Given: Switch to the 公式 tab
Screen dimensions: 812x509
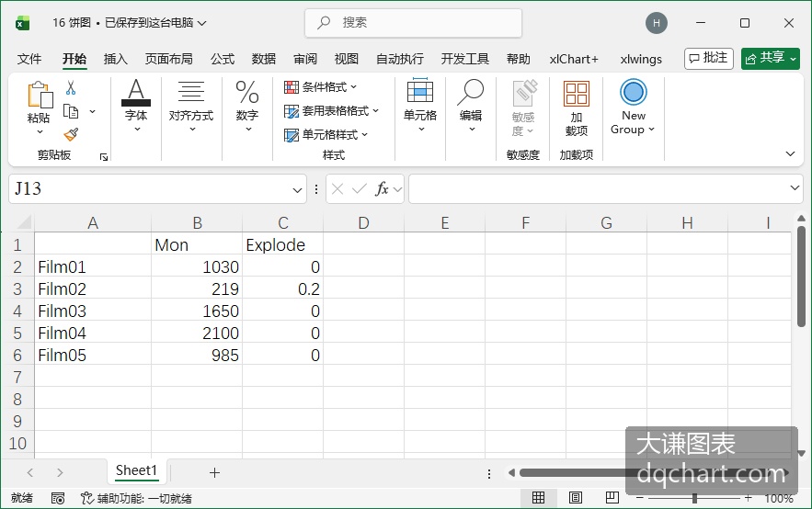Looking at the screenshot, I should pos(223,59).
